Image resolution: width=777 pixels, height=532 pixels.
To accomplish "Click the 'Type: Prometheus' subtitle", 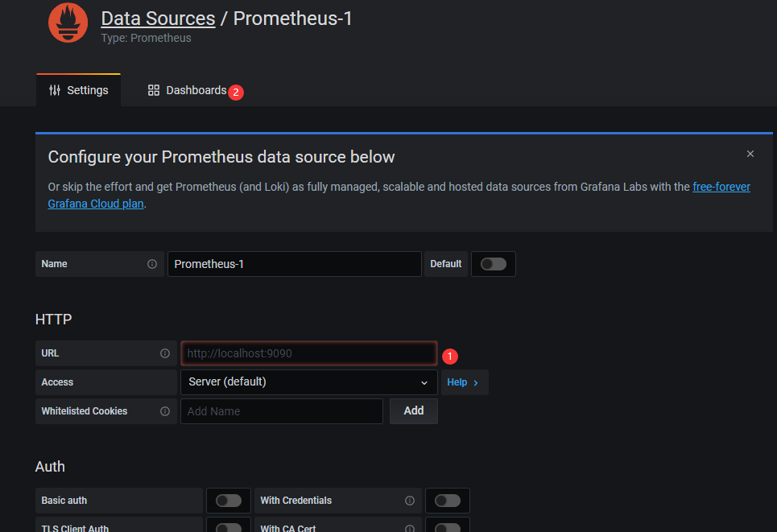I will point(147,38).
